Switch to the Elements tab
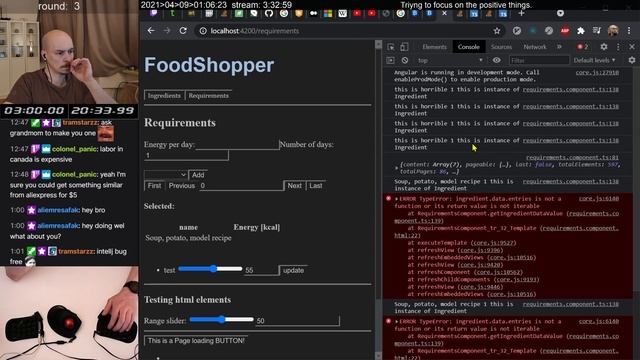The width and height of the screenshot is (640, 360). point(434,47)
